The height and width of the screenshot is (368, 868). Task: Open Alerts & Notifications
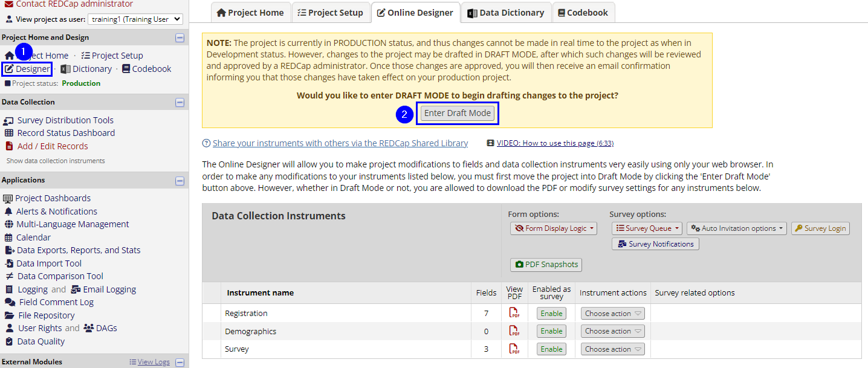tap(56, 211)
